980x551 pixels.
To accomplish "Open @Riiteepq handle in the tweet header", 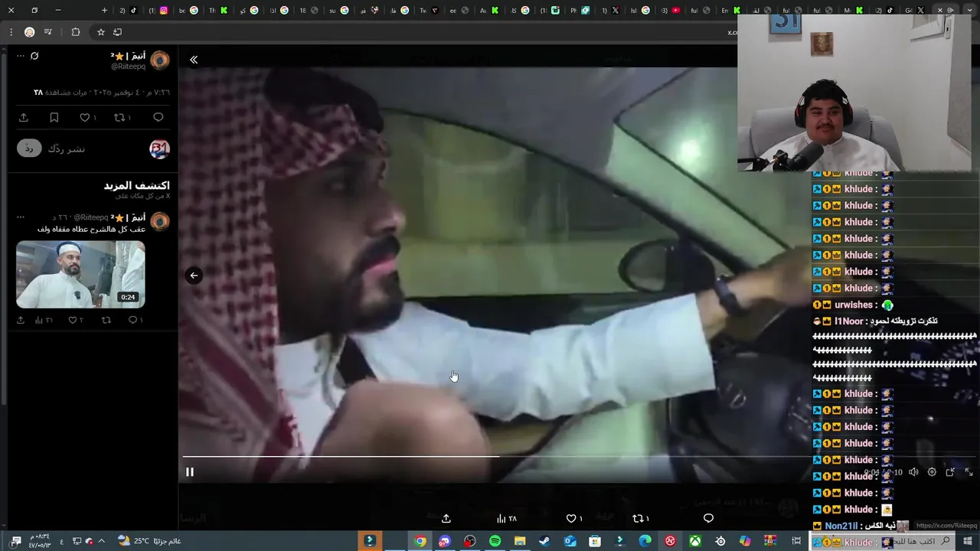I will pos(128,67).
